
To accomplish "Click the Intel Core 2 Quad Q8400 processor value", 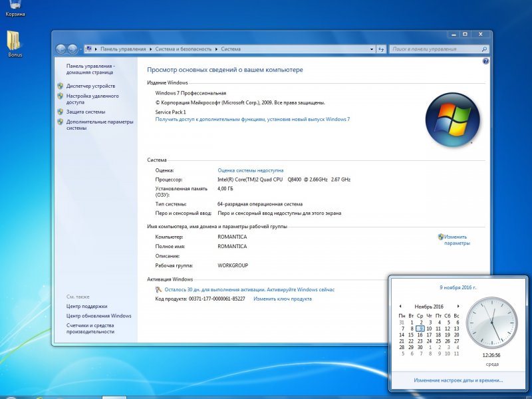I will pos(284,180).
